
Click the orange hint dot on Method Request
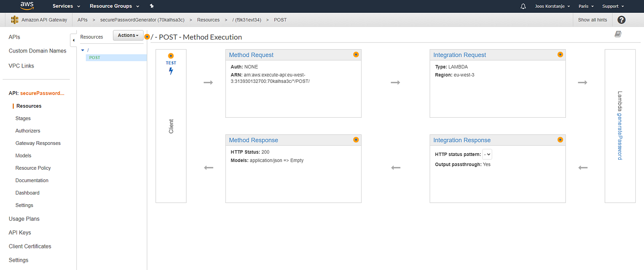pyautogui.click(x=356, y=54)
